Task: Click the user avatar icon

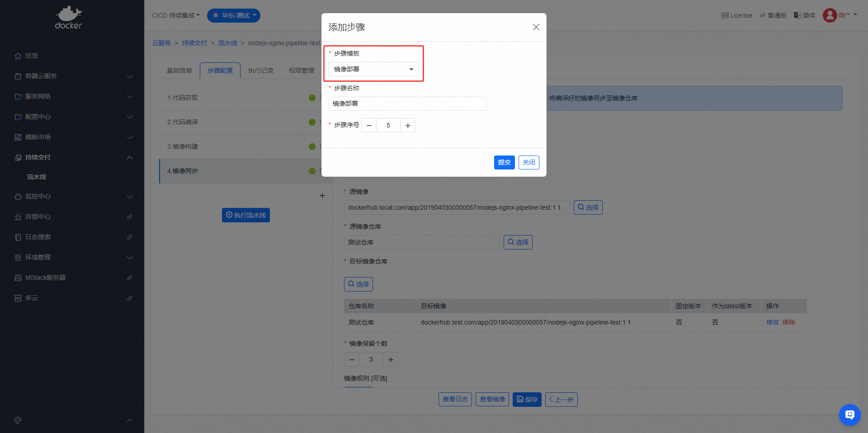Action: click(830, 15)
